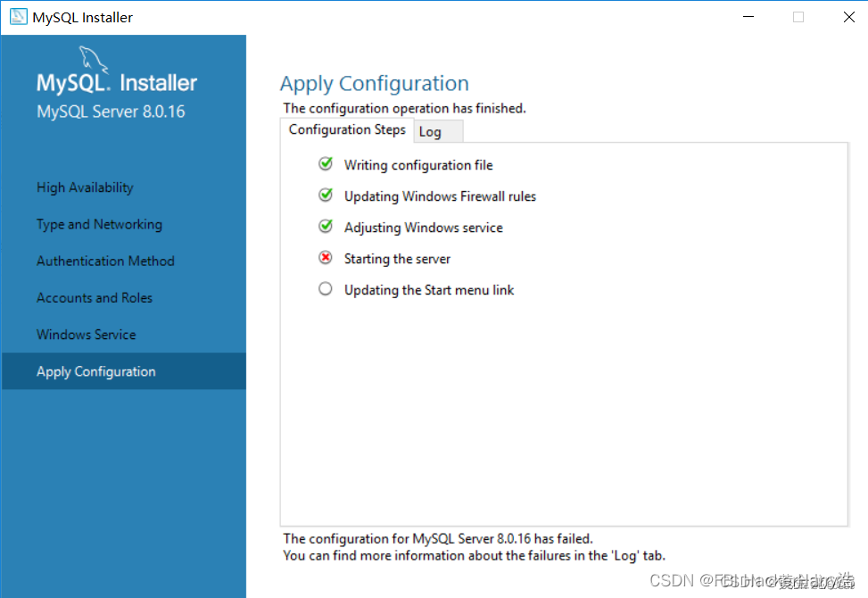This screenshot has width=868, height=598.
Task: Click the MySQL Installer title bar icon
Action: click(x=17, y=16)
